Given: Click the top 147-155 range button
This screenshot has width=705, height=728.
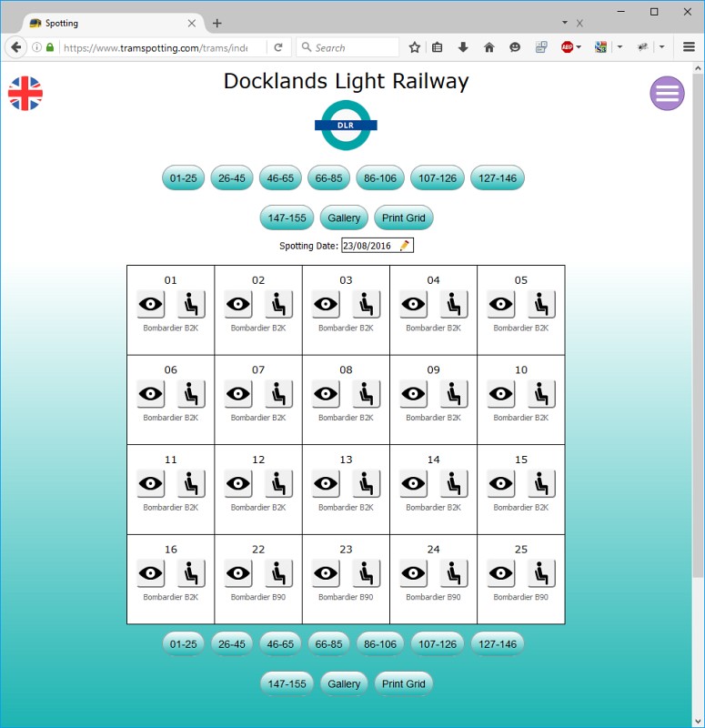Looking at the screenshot, I should tap(287, 217).
